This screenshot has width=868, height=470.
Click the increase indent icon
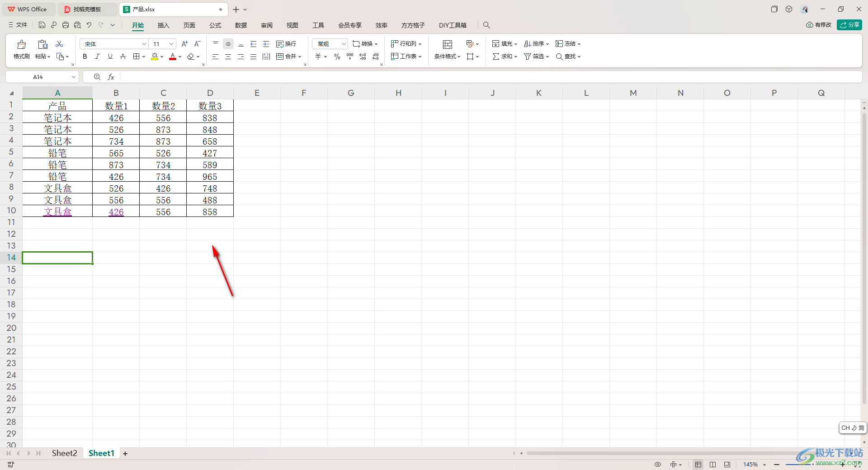click(266, 44)
